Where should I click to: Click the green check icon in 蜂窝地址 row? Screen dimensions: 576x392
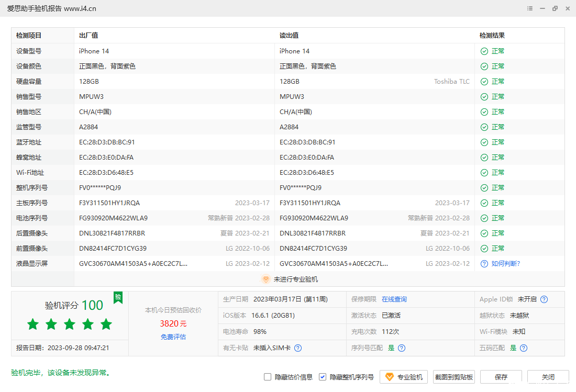(x=484, y=158)
